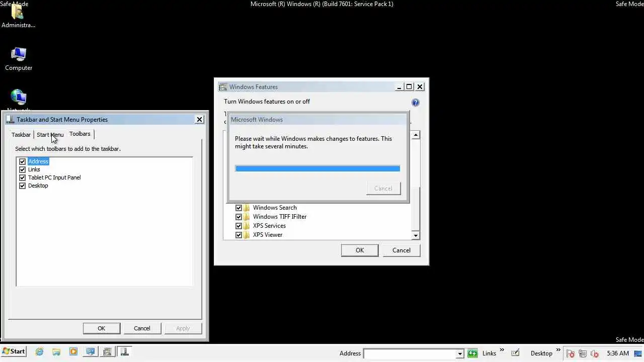The height and width of the screenshot is (362, 644).
Task: Click Taskbar Properties title bar icon
Action: 10,120
